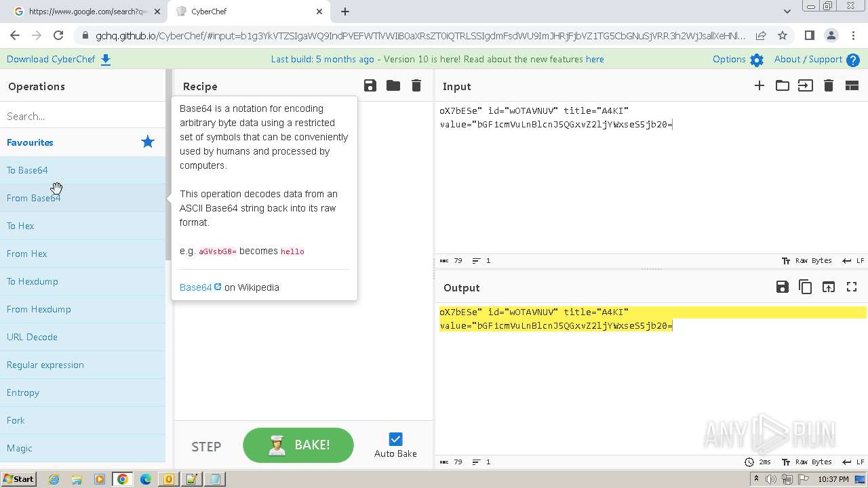Viewport: 868px width, 488px height.
Task: Clear input and output trash icon
Action: (829, 85)
